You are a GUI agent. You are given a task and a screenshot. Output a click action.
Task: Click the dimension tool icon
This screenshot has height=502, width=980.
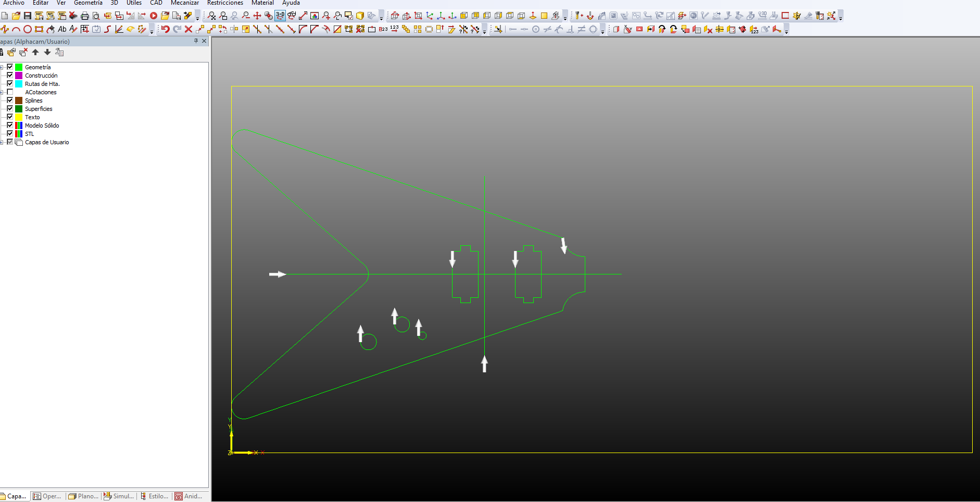tap(85, 29)
